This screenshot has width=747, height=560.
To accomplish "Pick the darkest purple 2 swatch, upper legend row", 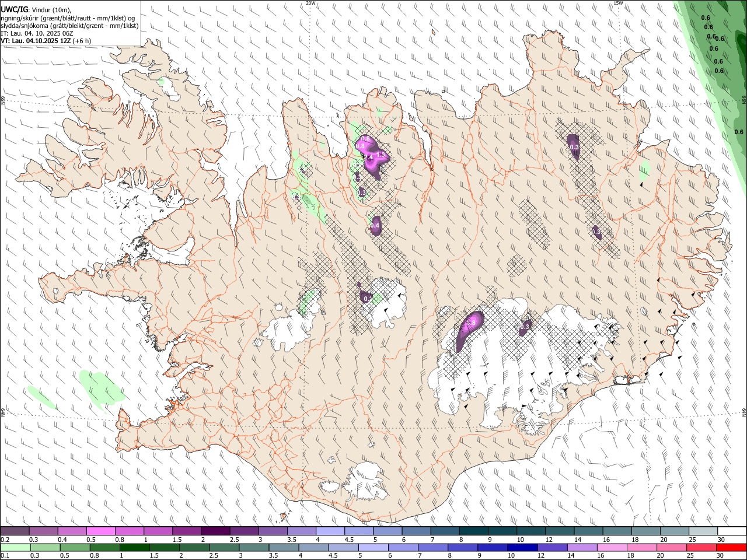I will [x=215, y=531].
